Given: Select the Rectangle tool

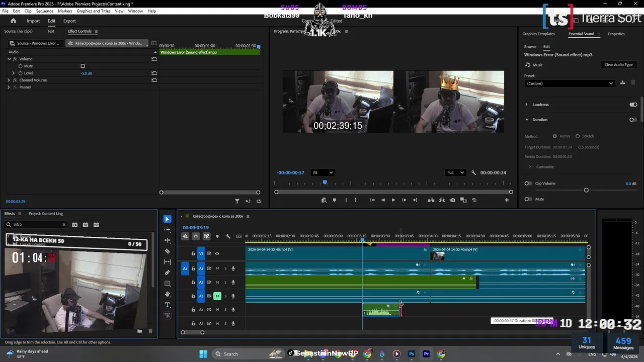Looking at the screenshot, I should [x=168, y=284].
